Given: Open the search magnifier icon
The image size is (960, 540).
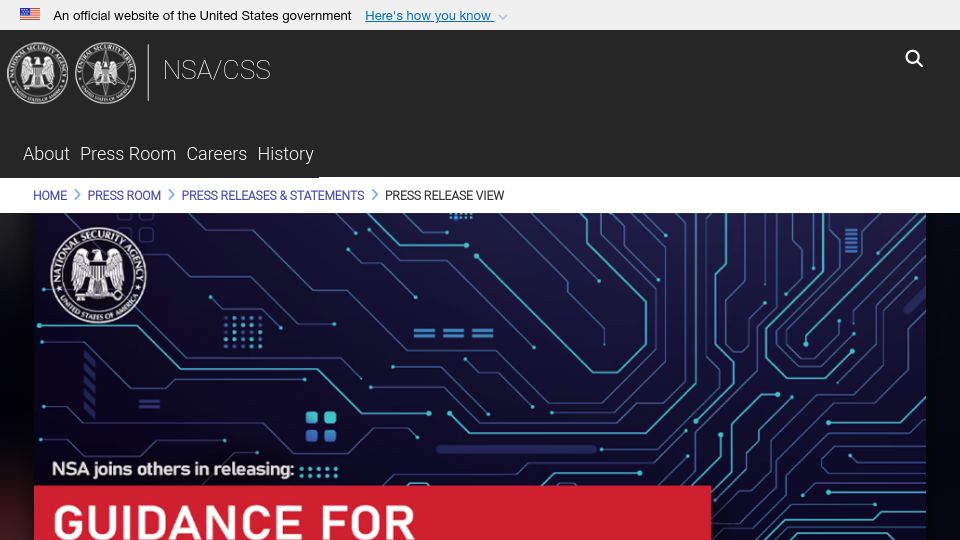Looking at the screenshot, I should pyautogui.click(x=913, y=59).
